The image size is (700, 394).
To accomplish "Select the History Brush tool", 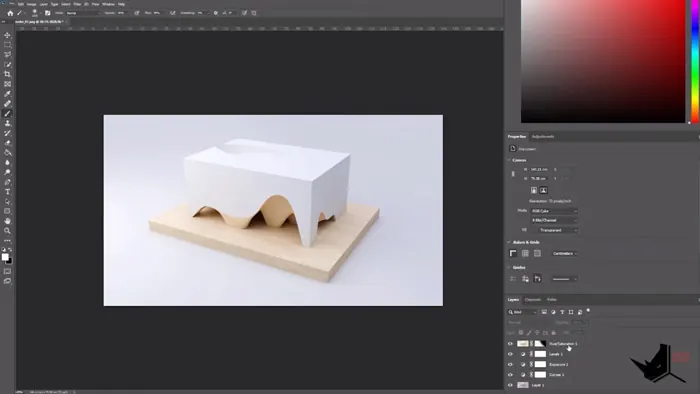I will click(7, 133).
